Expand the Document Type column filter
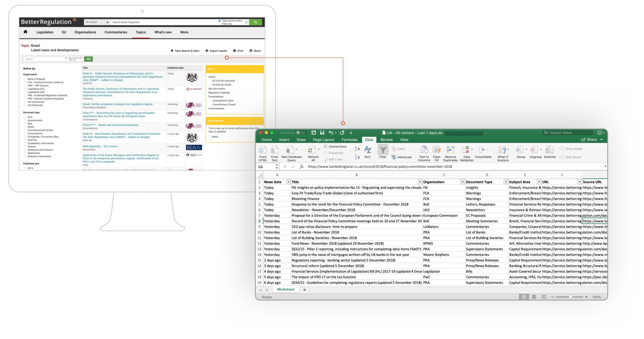 point(506,182)
